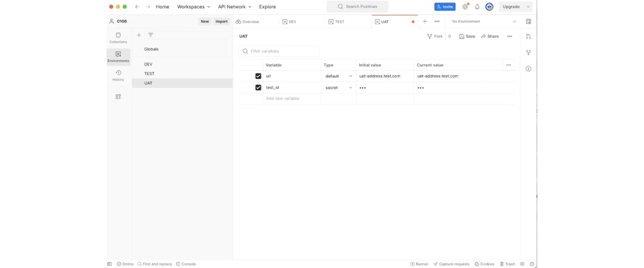Click the Invite button
644x268 pixels.
click(x=445, y=7)
